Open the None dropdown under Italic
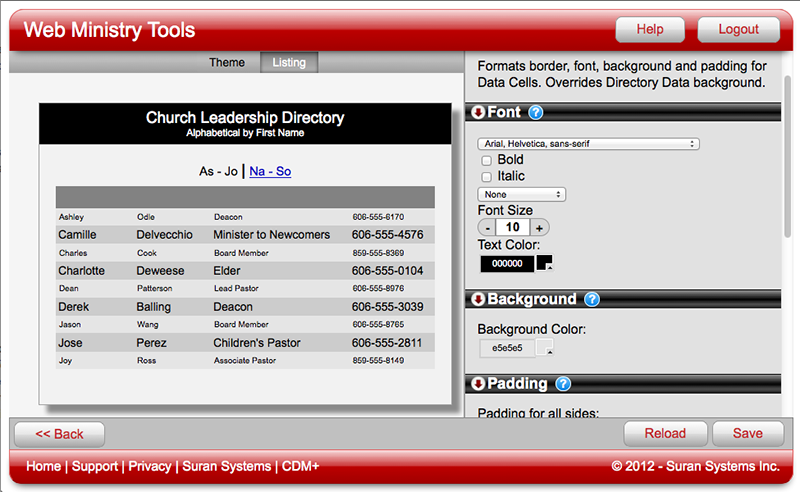Image resolution: width=800 pixels, height=492 pixels. pos(522,194)
